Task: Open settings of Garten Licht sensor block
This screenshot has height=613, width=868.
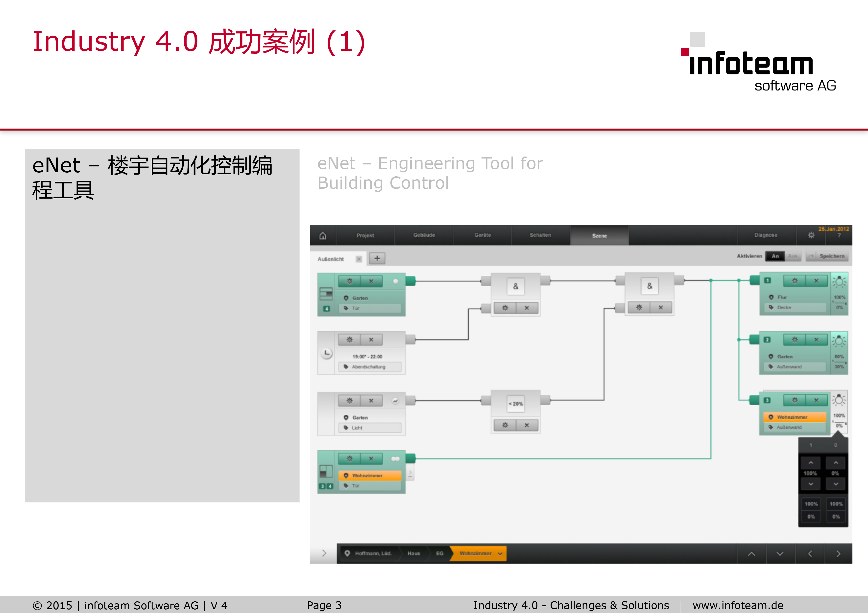Action: click(x=349, y=400)
